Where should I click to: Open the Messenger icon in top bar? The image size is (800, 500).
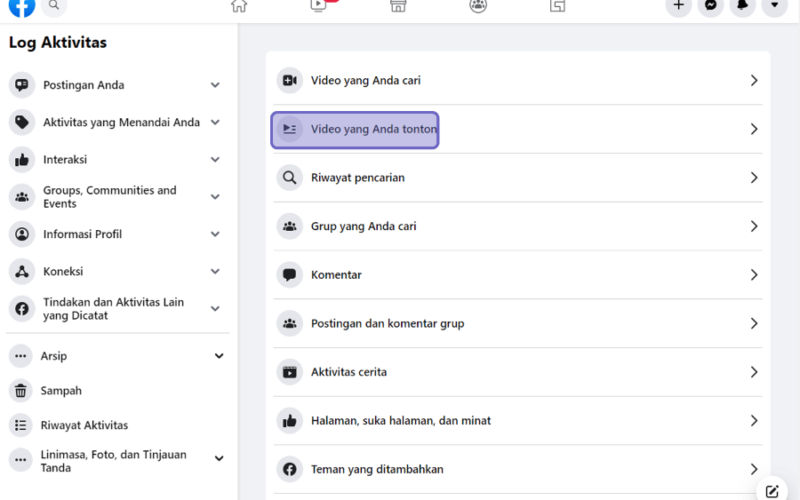pos(710,5)
